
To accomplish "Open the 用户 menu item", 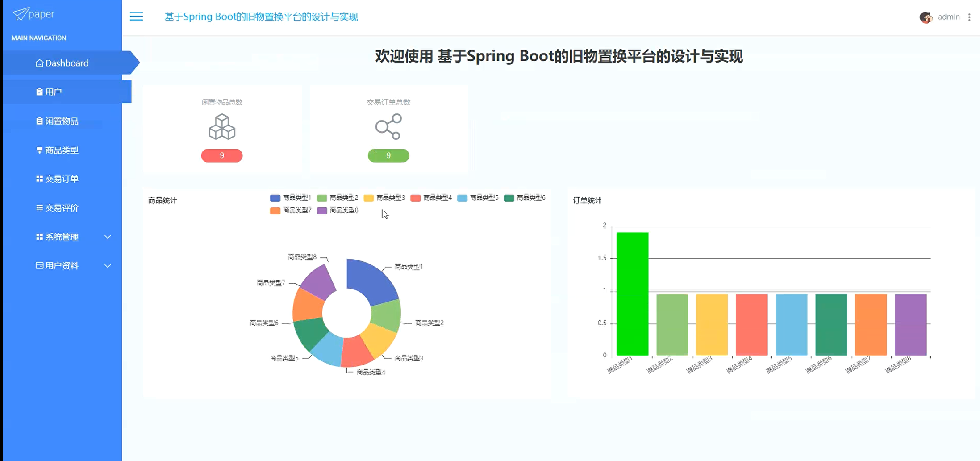I will tap(67, 92).
